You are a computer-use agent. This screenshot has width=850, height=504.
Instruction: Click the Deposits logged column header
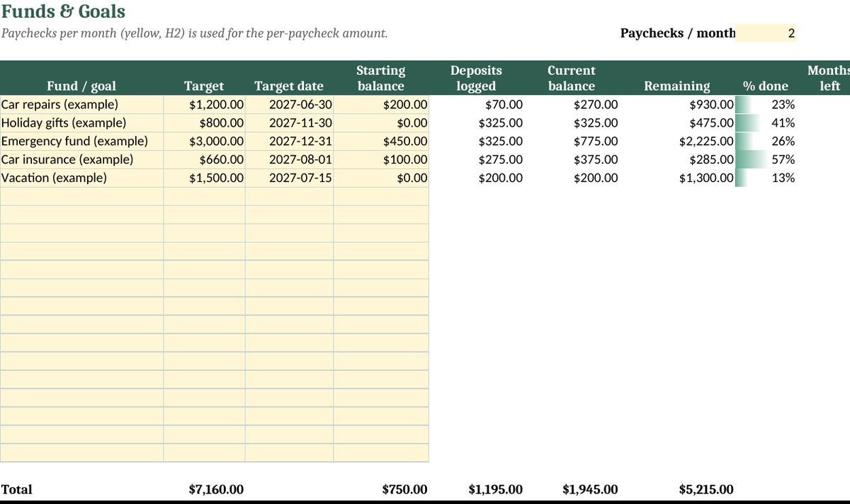click(476, 79)
